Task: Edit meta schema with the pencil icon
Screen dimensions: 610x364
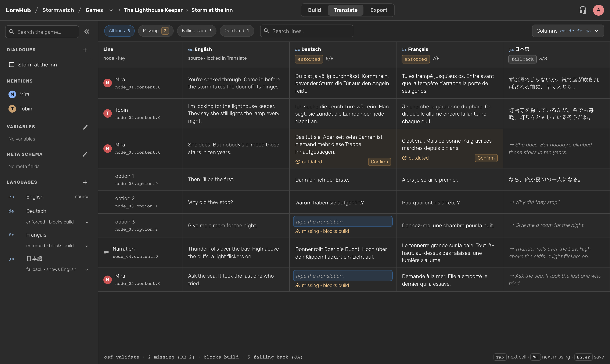Action: point(85,154)
